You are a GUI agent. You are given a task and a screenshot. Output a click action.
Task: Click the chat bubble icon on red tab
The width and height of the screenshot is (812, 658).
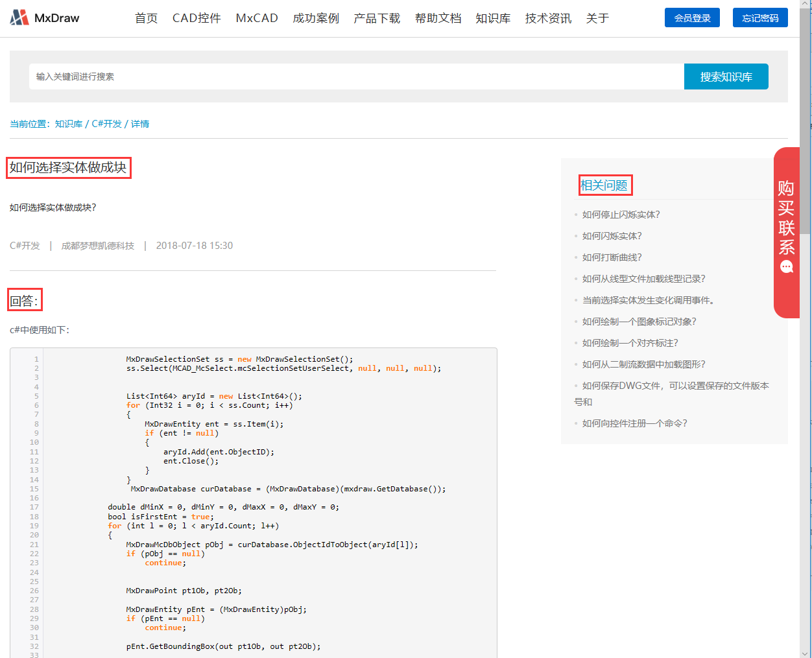(787, 266)
